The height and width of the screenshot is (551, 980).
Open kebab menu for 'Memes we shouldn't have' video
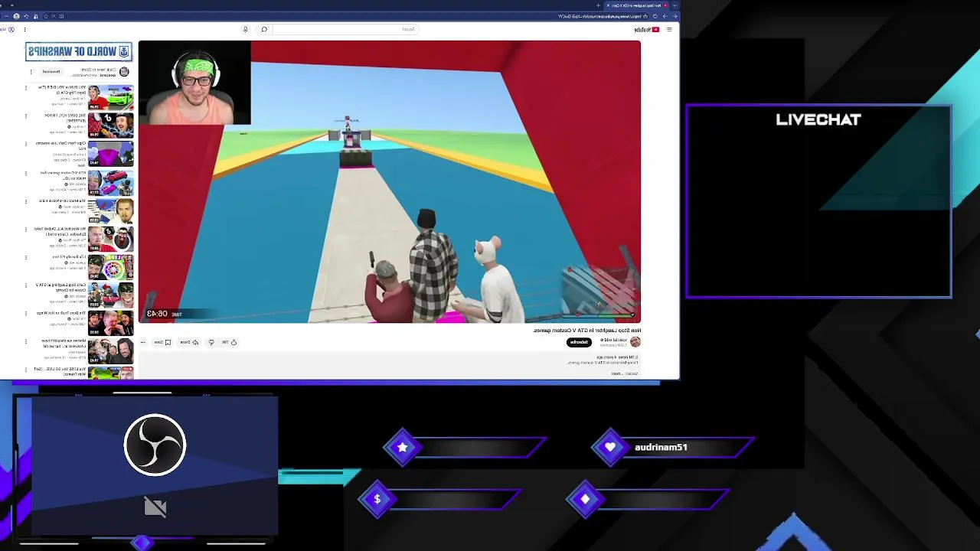pyautogui.click(x=26, y=341)
